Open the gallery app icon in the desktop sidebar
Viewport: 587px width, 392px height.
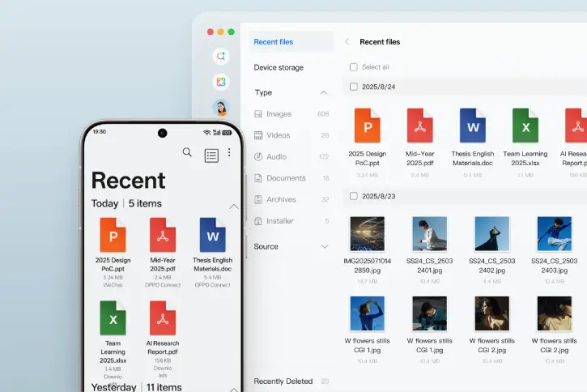(x=221, y=82)
